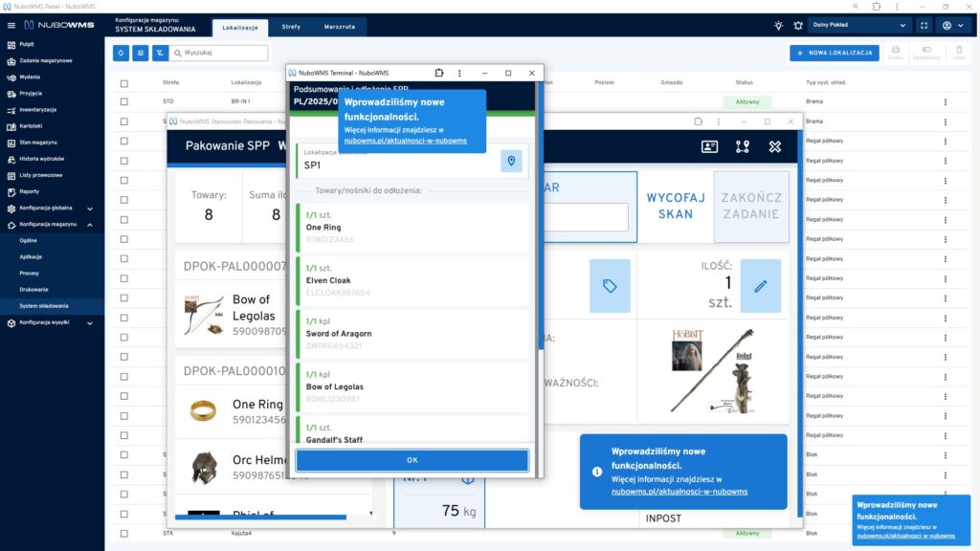The width and height of the screenshot is (980, 551).
Task: Click the pencil edit icon beside ILOŚĆ
Action: (x=760, y=286)
